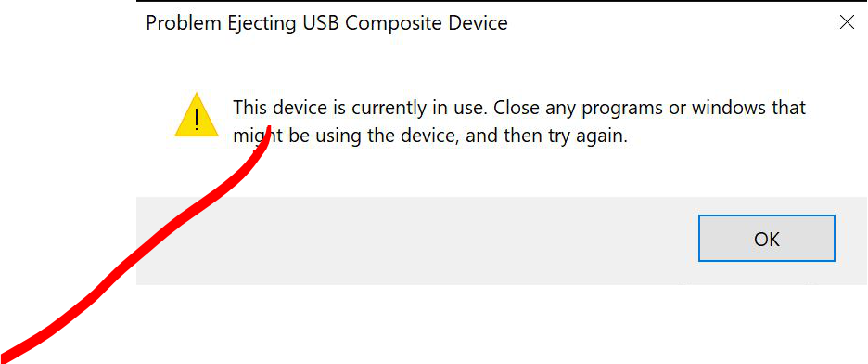Screen dimensions: 868x364
Task: Click the exclamation mark in warning icon
Action: coord(197,119)
